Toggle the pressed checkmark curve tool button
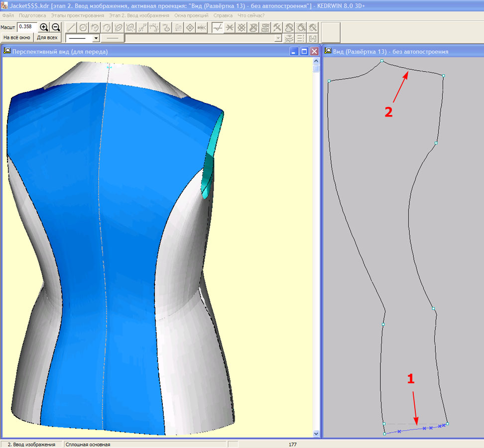This screenshot has width=484, height=448. point(217,28)
